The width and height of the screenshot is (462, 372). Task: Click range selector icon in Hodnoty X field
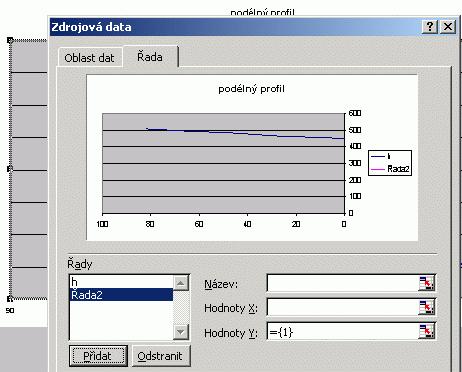coord(426,307)
